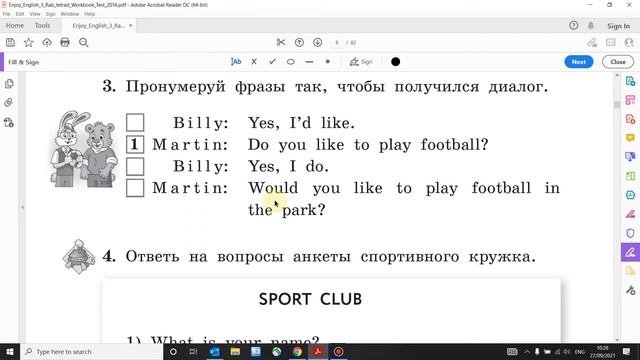Click the blue Next button
This screenshot has height=360, width=640.
pos(579,62)
